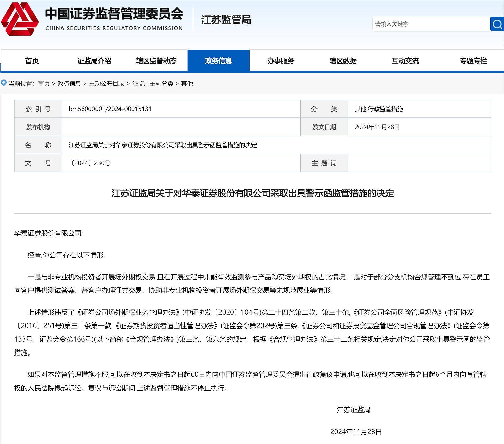Screen dimensions: 504x444
Task: Open 政务信息 breadcrumb link
Action: (70, 83)
